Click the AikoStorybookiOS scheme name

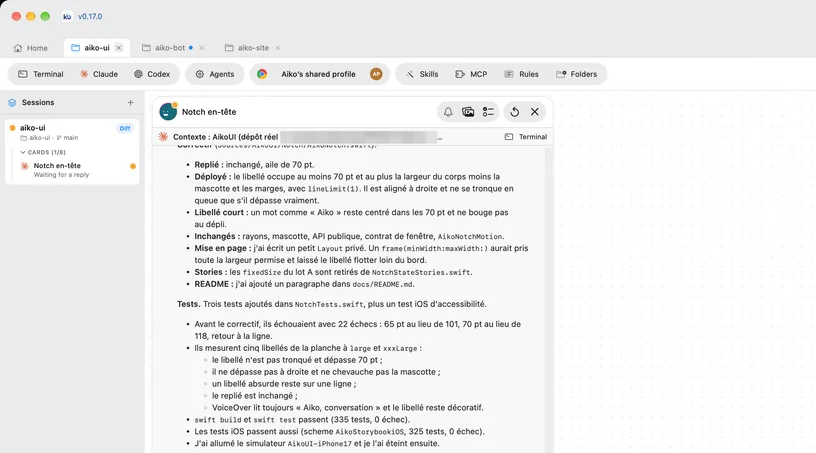click(x=369, y=432)
